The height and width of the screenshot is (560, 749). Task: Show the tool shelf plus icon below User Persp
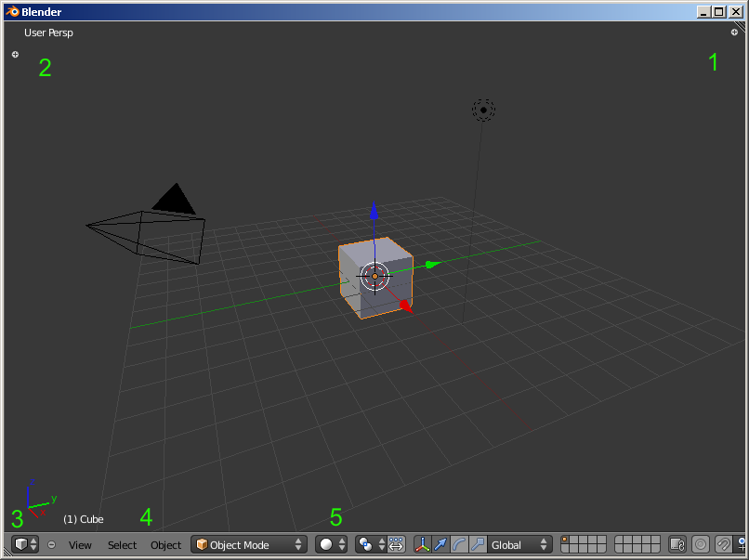click(15, 55)
